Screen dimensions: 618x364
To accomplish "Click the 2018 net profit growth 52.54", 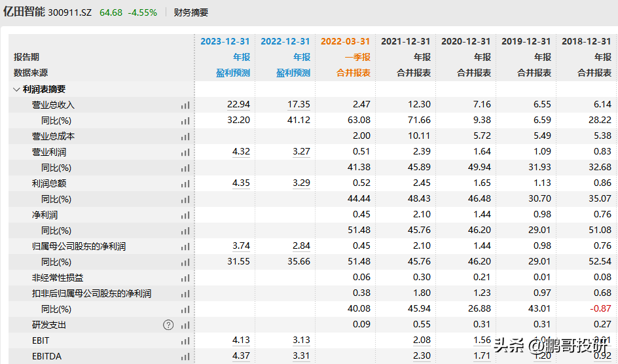I will coord(600,262).
